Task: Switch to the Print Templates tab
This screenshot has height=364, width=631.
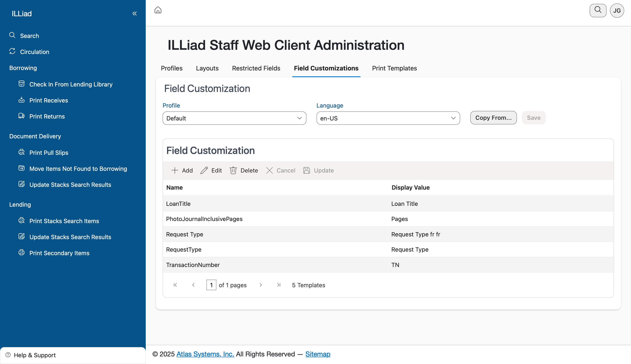Action: [394, 68]
